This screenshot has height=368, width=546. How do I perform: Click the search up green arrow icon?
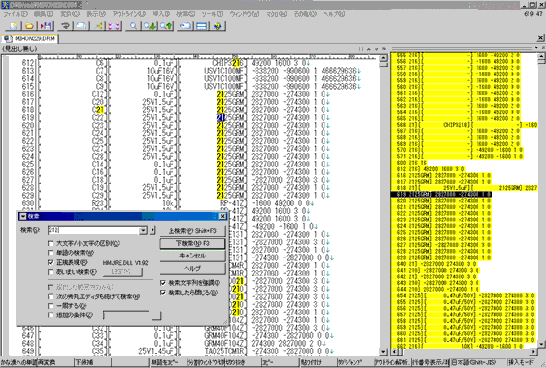click(x=166, y=26)
